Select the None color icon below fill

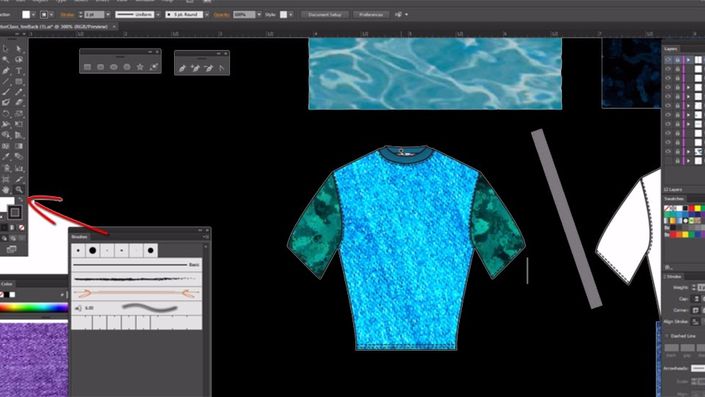[21, 227]
